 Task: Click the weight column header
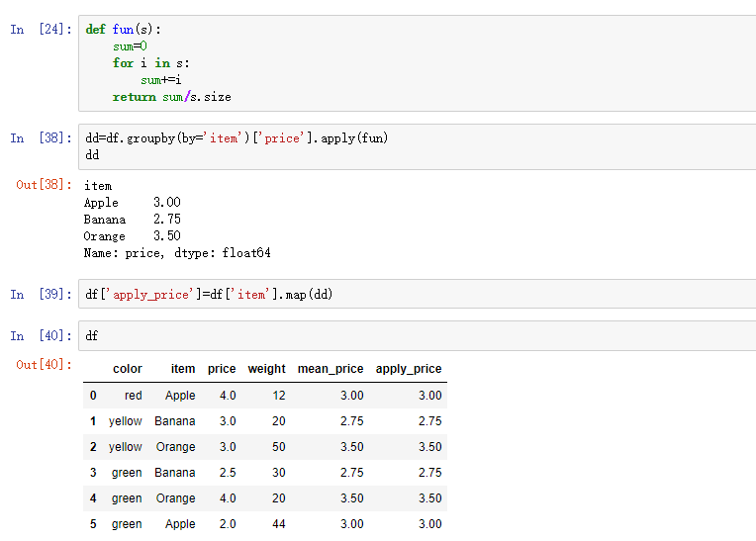266,369
